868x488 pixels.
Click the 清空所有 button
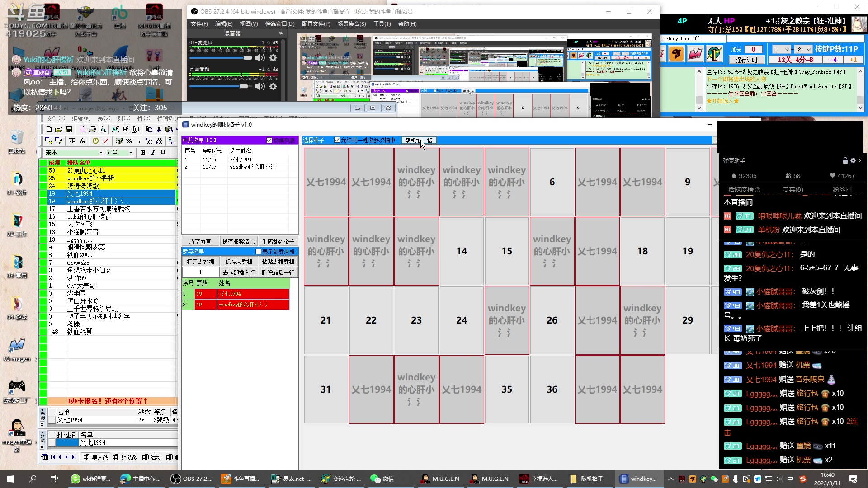coord(200,241)
